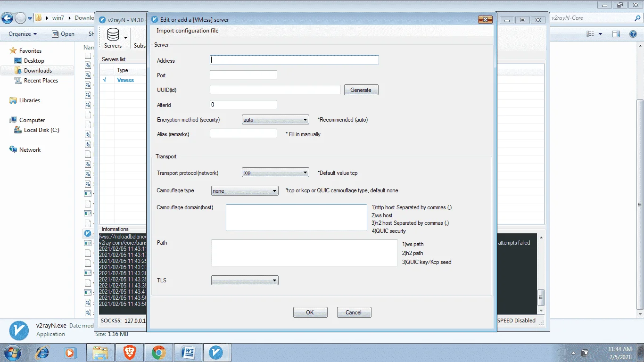Click the SPEED Disabled status text
The width and height of the screenshot is (644, 362).
[517, 321]
